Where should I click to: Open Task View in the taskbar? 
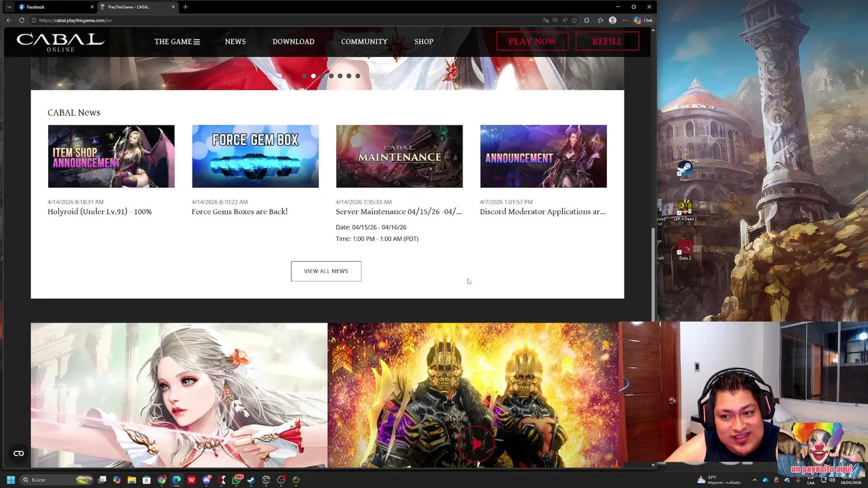tap(102, 480)
